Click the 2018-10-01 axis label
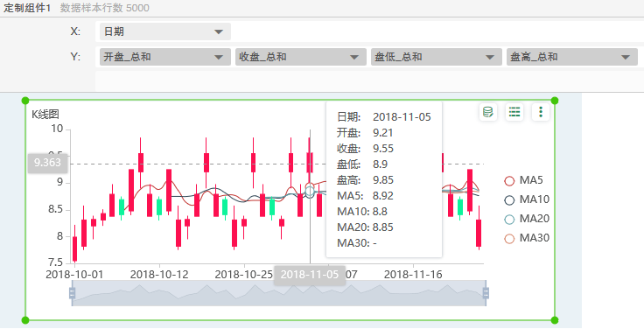The width and height of the screenshot is (644, 329). (x=74, y=275)
